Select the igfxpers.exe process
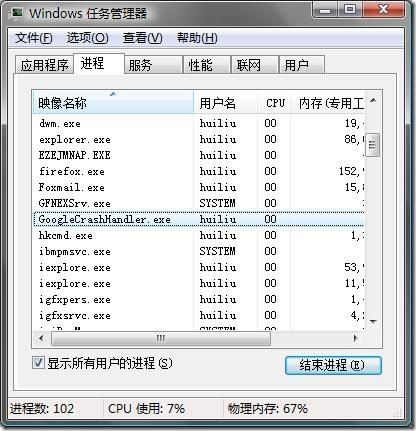Screen dimensions: 416x431 tap(199, 300)
